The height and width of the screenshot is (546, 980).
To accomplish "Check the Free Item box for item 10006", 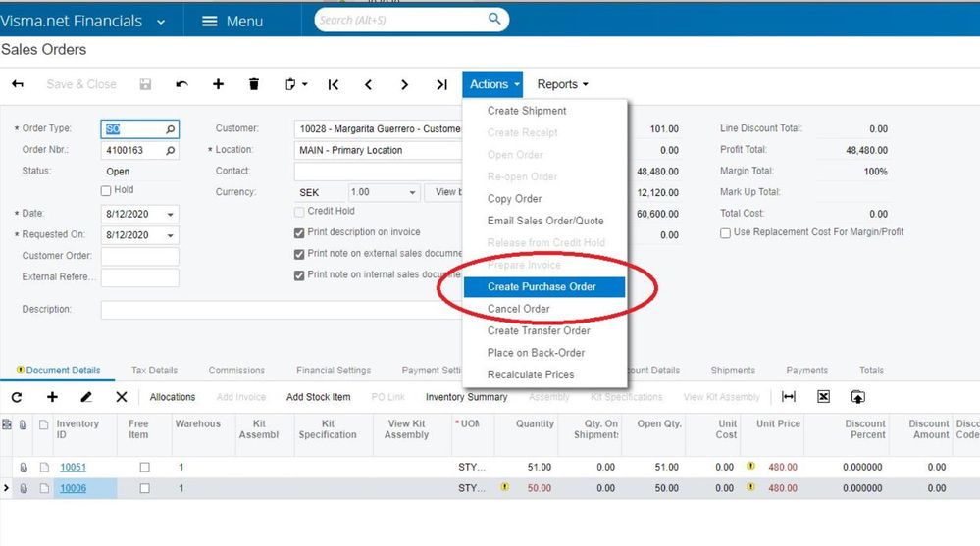I will coord(144,488).
